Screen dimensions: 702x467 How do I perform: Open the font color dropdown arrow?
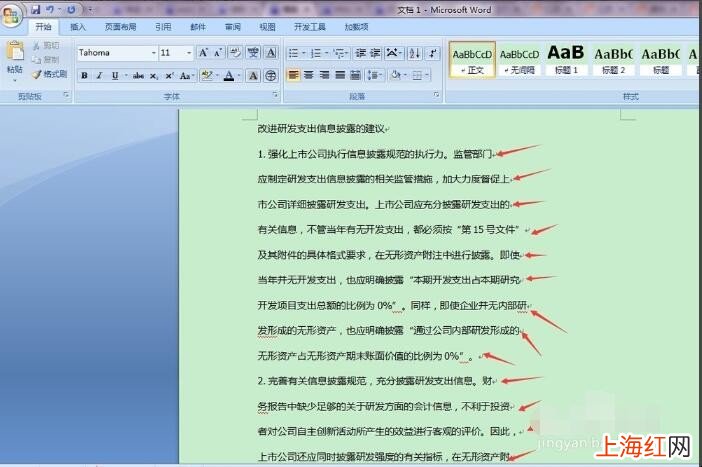click(x=240, y=76)
